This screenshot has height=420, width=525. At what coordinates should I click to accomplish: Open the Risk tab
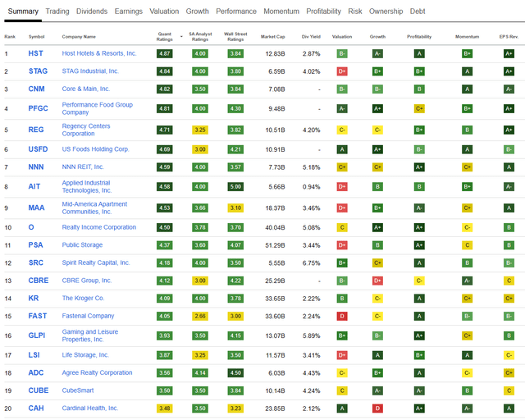point(355,11)
